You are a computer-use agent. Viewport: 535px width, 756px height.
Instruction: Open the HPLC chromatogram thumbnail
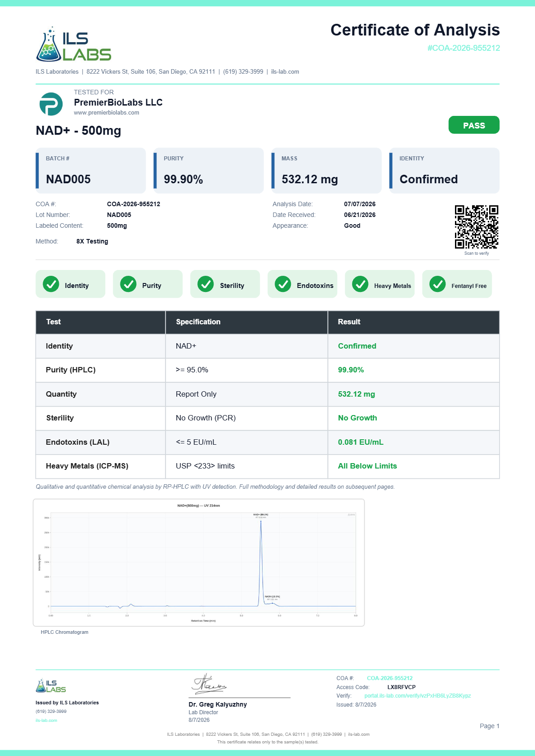pos(199,562)
